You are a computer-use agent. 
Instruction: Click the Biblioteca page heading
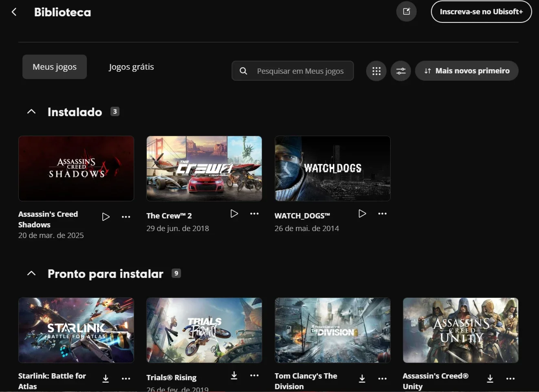click(63, 12)
